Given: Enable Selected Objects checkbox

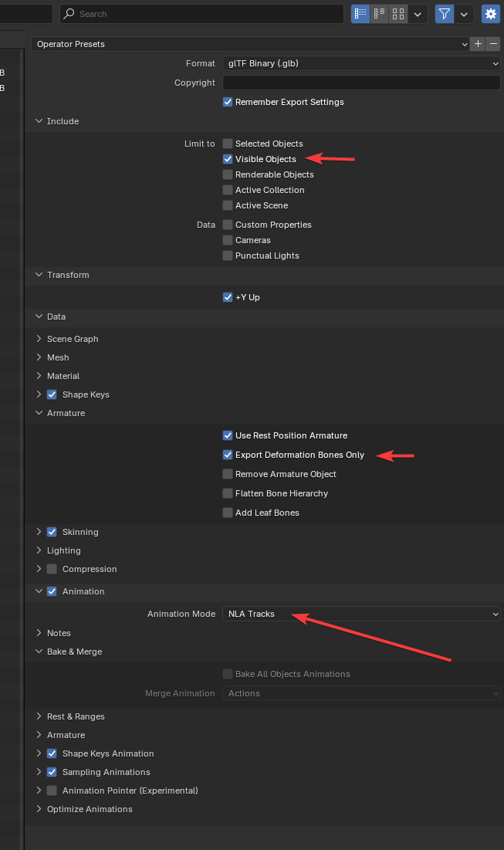Looking at the screenshot, I should [228, 144].
